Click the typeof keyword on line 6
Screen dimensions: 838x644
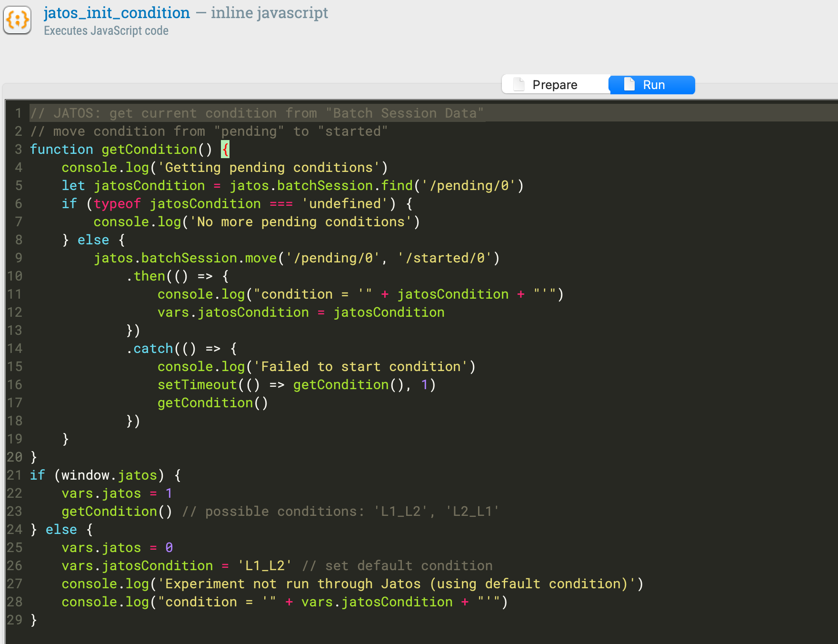117,204
